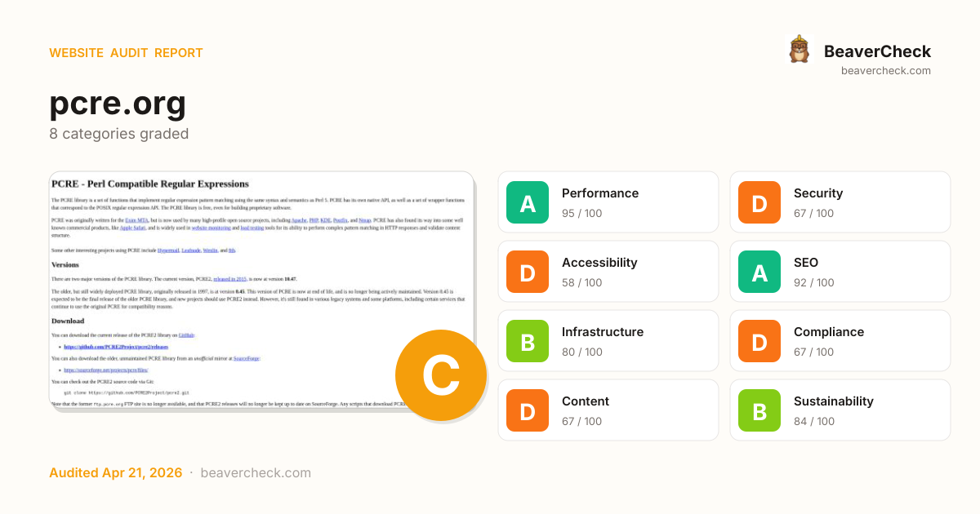Click the overall grade C circle
The image size is (980, 514).
[441, 375]
